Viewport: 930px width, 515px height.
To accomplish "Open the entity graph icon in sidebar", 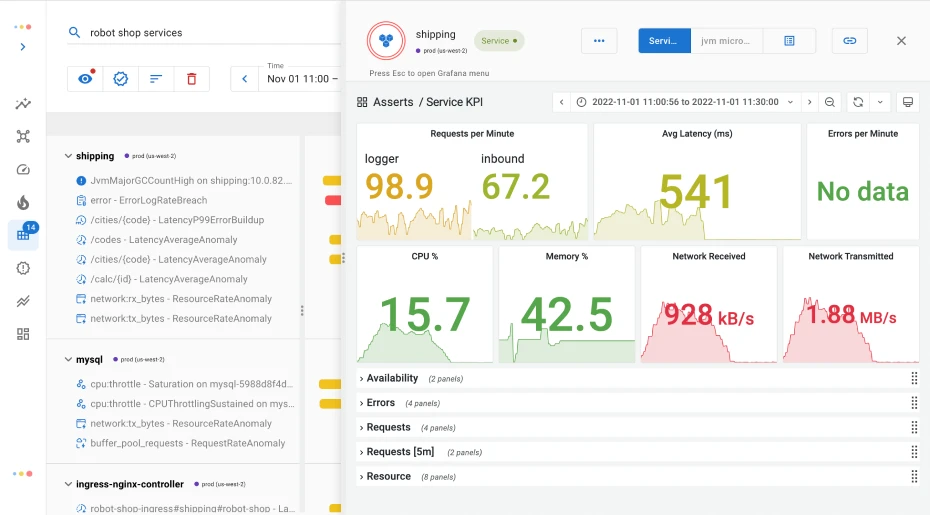I will click(x=23, y=137).
